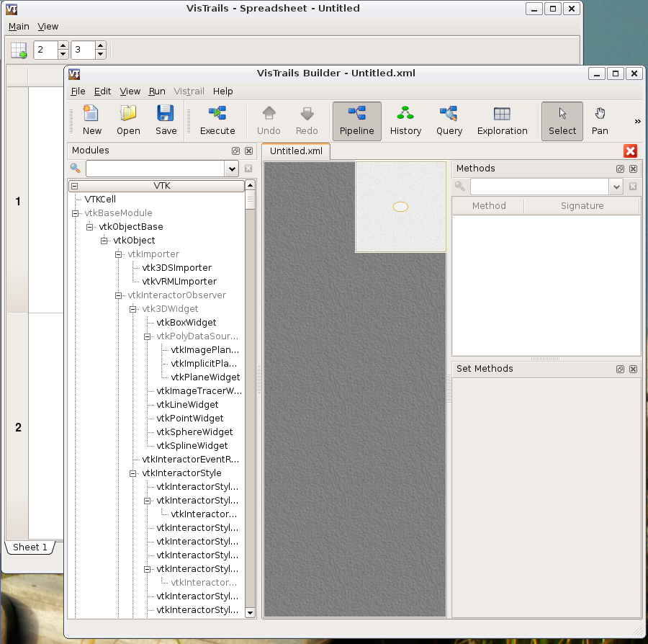Save the vistrail using the Save icon

coord(166,120)
